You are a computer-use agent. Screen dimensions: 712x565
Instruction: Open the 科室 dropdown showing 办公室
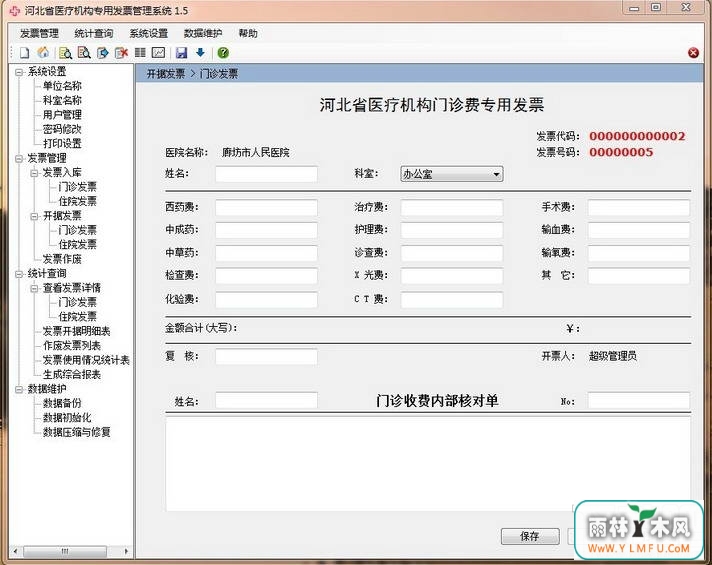(452, 174)
